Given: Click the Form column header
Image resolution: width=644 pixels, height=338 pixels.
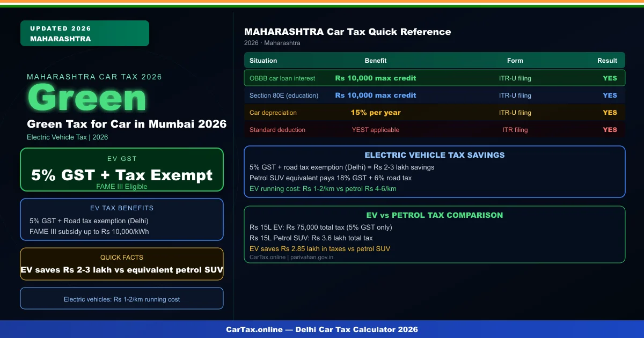Looking at the screenshot, I should (515, 61).
